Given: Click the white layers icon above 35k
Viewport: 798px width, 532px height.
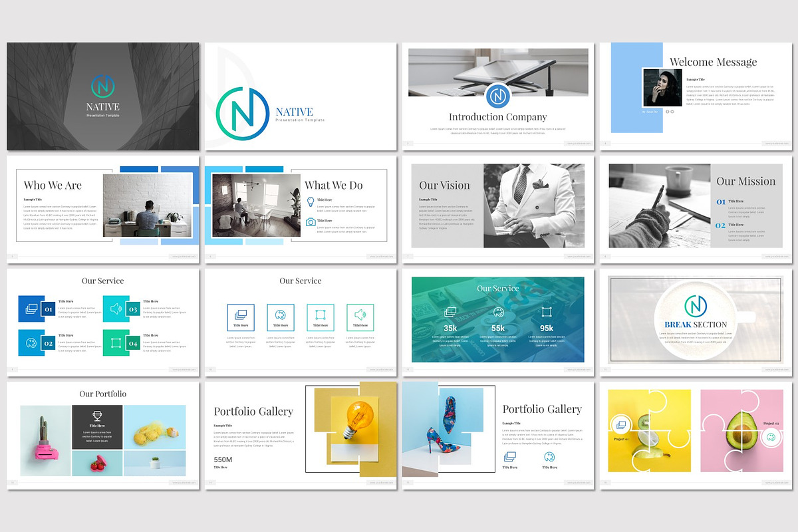Looking at the screenshot, I should [x=450, y=312].
